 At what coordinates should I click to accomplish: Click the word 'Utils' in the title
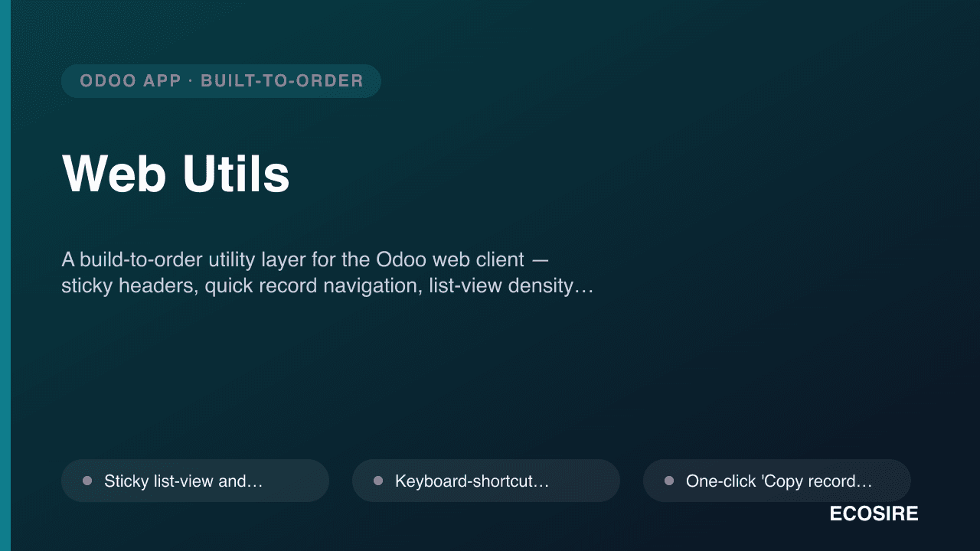coord(236,174)
